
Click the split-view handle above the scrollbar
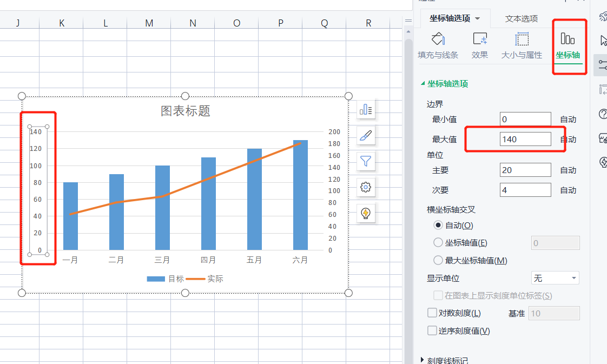(x=408, y=21)
